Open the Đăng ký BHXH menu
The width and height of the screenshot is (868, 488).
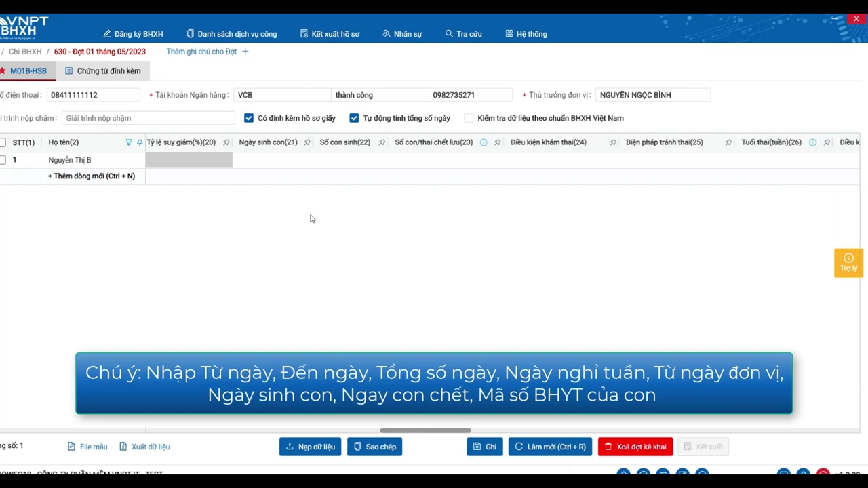point(133,34)
